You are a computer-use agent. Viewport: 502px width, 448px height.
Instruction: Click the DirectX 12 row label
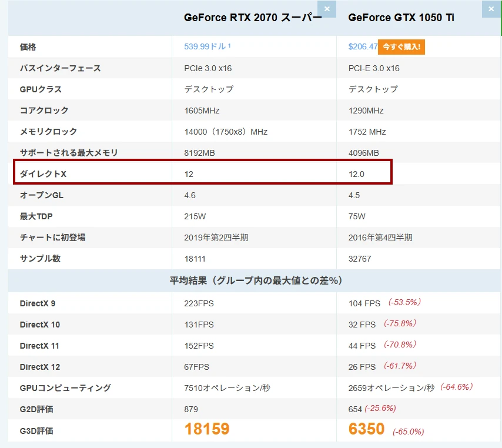tap(40, 367)
